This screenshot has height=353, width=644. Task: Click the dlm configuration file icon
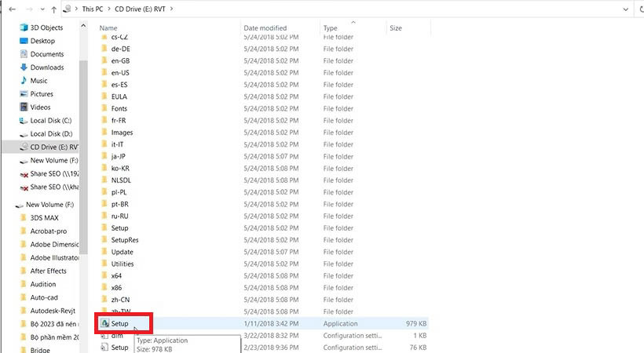(x=104, y=336)
